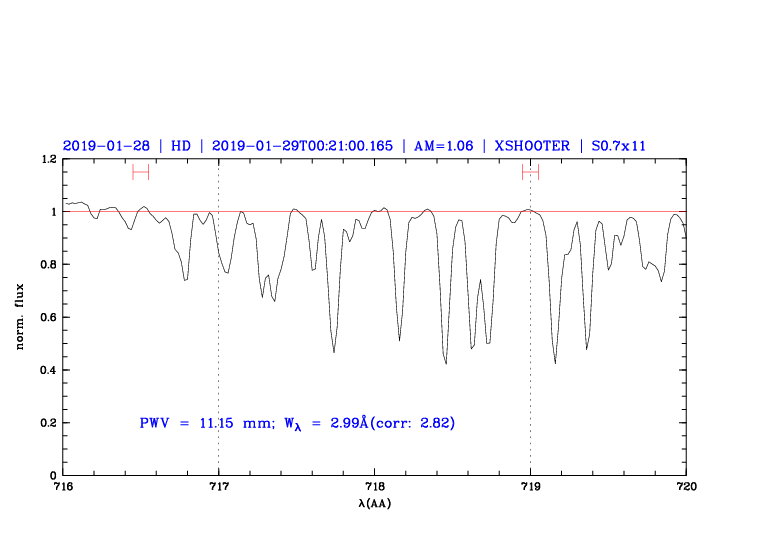Click the 1.2 y-axis tick label
The height and width of the screenshot is (542, 782).
pyautogui.click(x=46, y=160)
